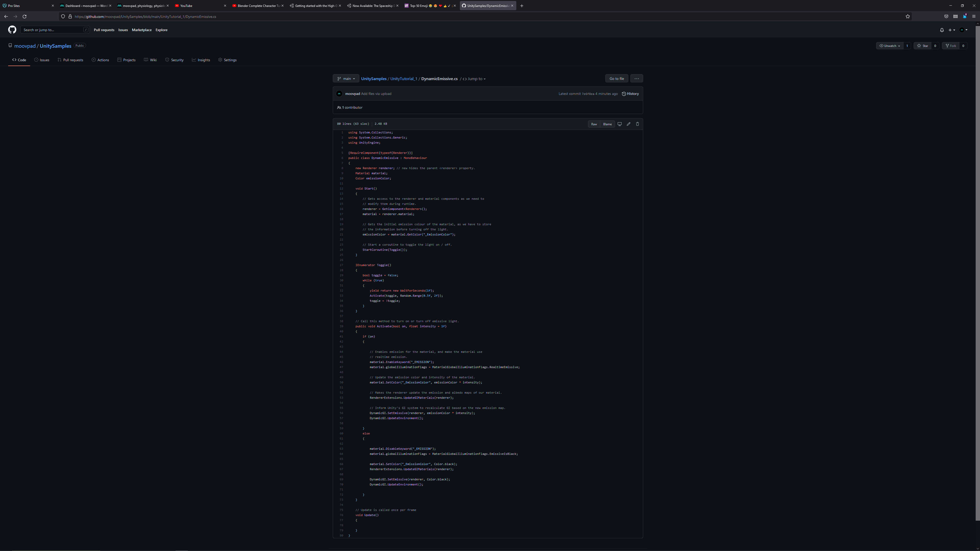
Task: Open the user avatar menu
Action: pos(963,30)
